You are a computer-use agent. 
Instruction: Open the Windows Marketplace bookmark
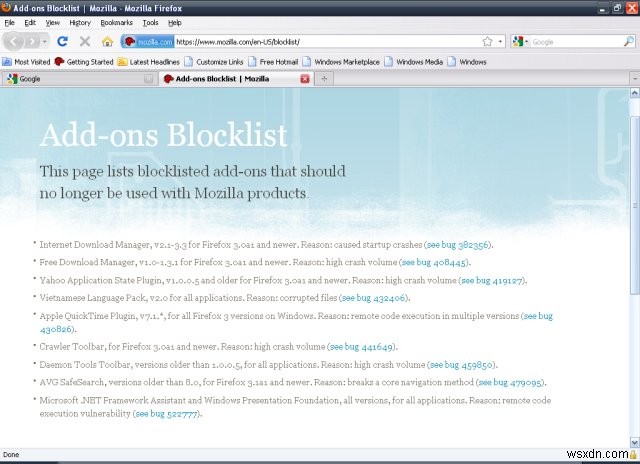(x=341, y=62)
